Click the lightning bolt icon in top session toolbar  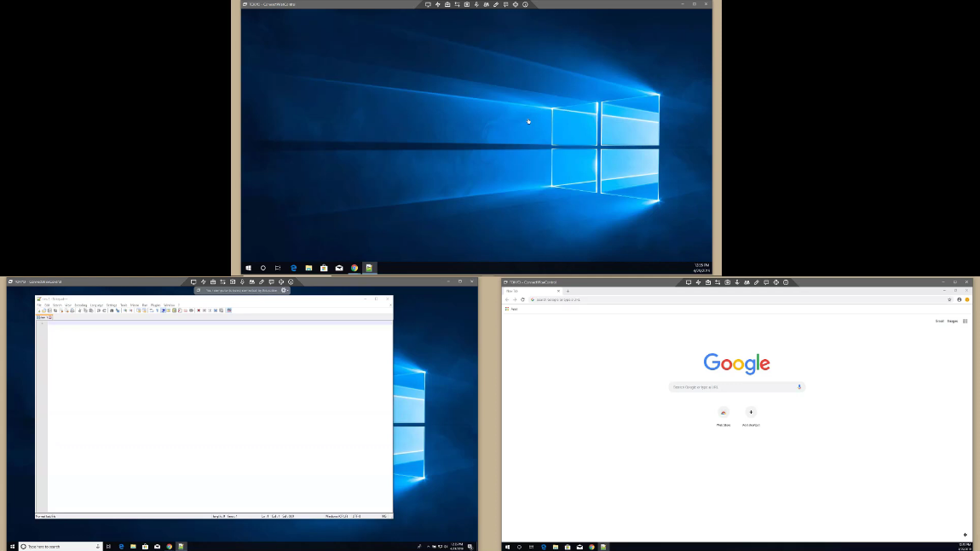pos(437,4)
